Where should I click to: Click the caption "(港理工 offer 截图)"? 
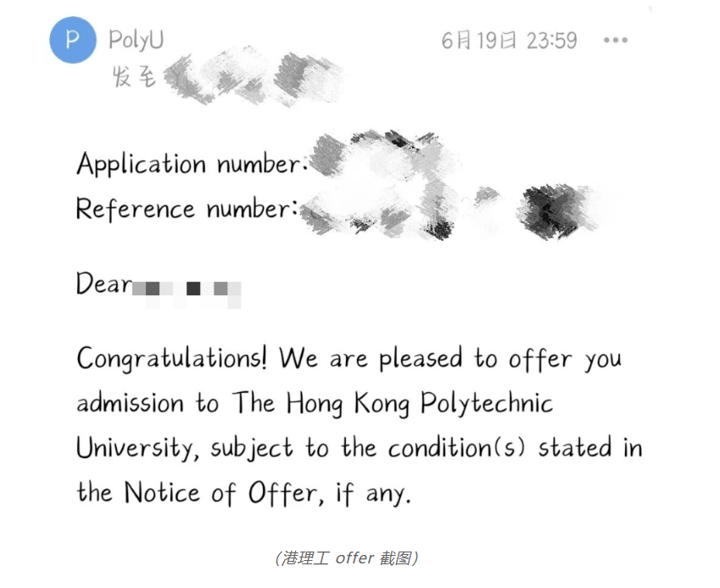point(347,558)
